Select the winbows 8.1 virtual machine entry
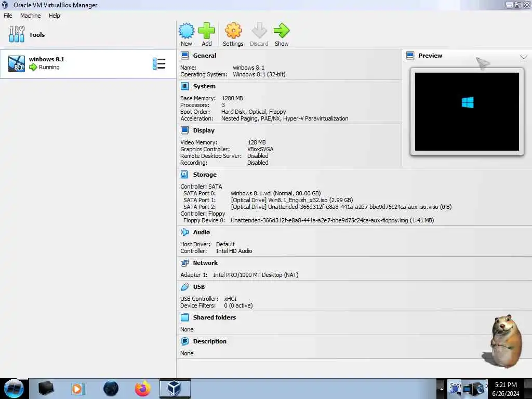Screen dimensions: 532x399 pos(88,64)
